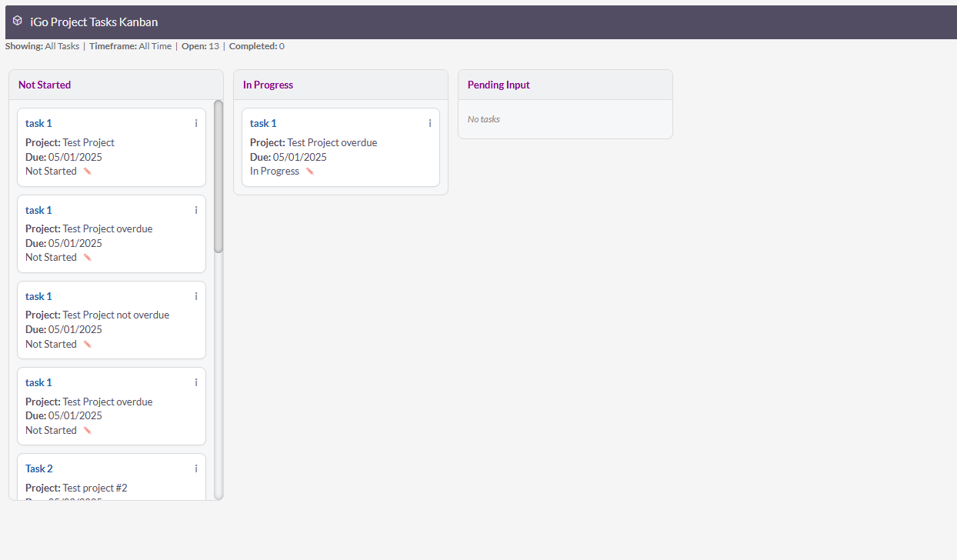Change the Timeframe 'All Time' filter
957x560 pixels.
click(x=155, y=46)
